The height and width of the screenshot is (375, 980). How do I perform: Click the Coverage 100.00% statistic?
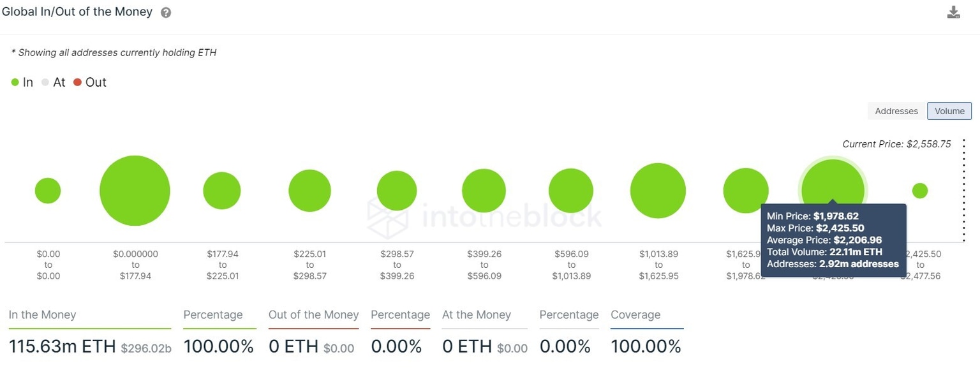click(646, 346)
